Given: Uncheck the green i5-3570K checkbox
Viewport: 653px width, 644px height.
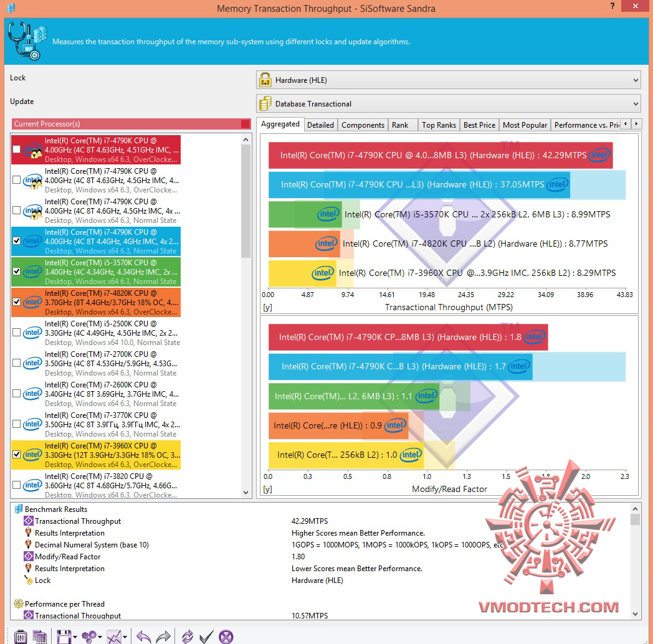Looking at the screenshot, I should pos(16,272).
